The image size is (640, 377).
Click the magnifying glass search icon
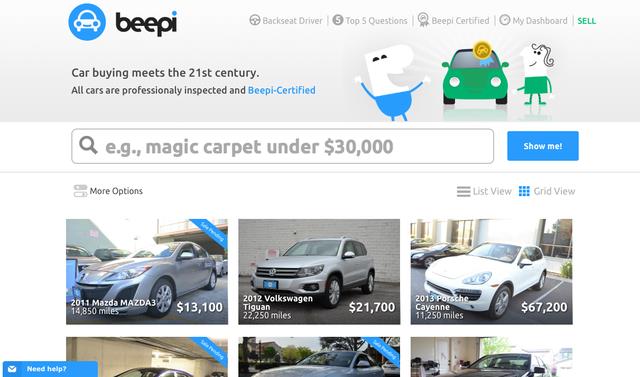(x=88, y=145)
